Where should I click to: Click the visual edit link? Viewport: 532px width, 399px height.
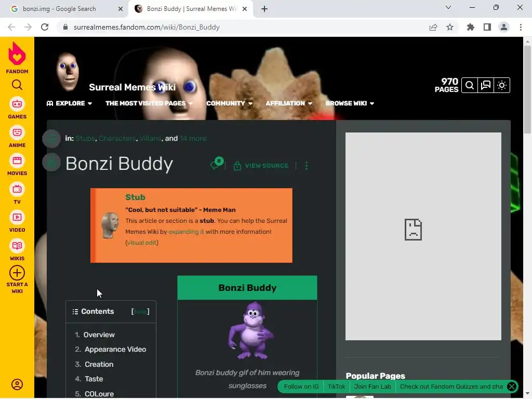click(142, 243)
